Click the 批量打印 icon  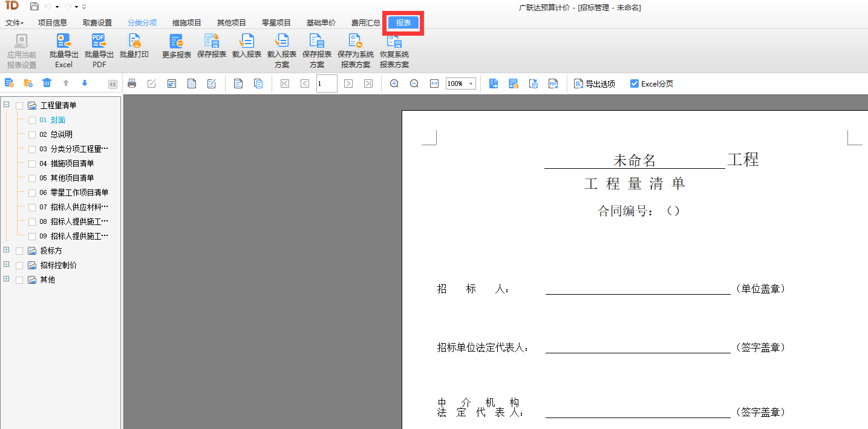pos(134,50)
